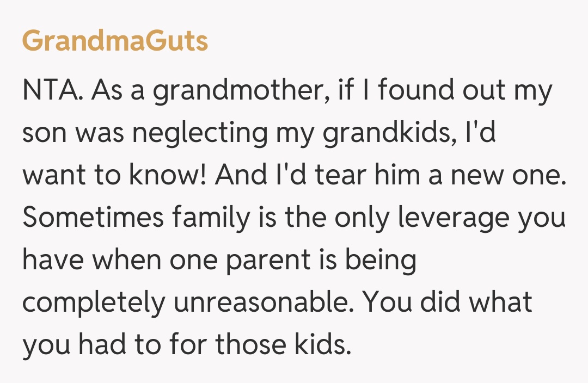The width and height of the screenshot is (588, 383).
Task: Click the word "family" in the comment
Action: [211, 218]
